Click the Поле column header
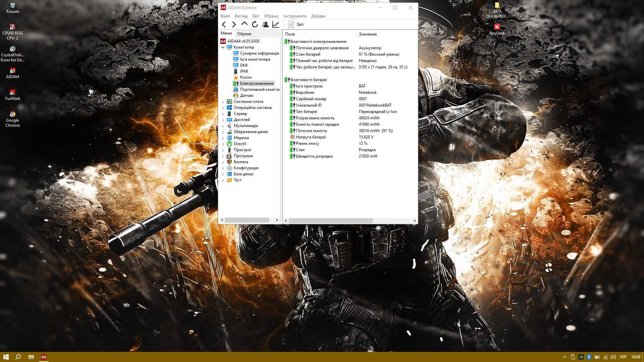 [320, 34]
